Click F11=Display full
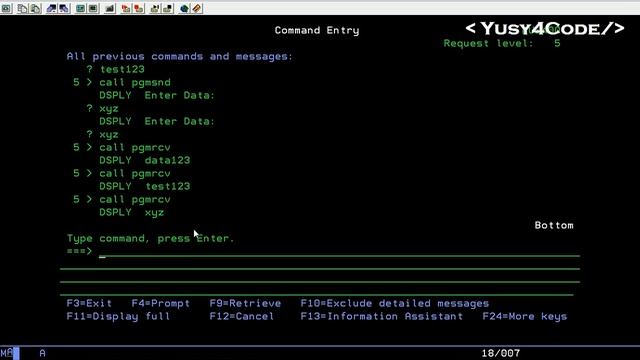Image resolution: width=640 pixels, height=360 pixels. coord(118,316)
